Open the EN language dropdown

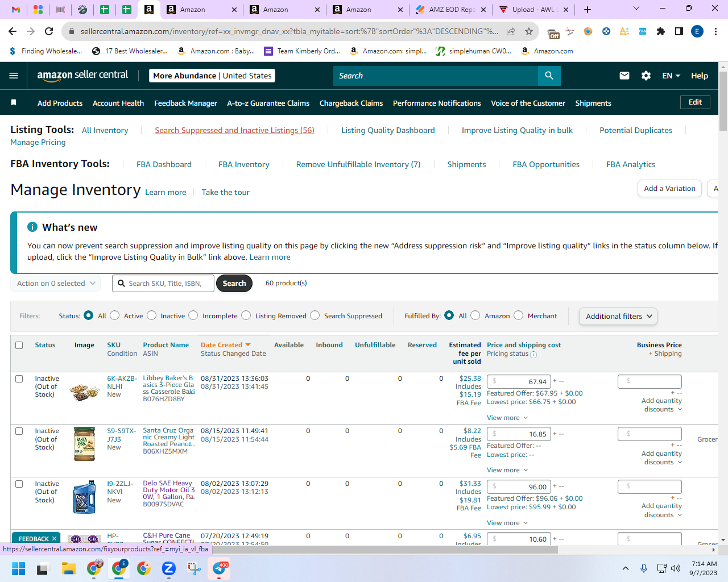[671, 76]
